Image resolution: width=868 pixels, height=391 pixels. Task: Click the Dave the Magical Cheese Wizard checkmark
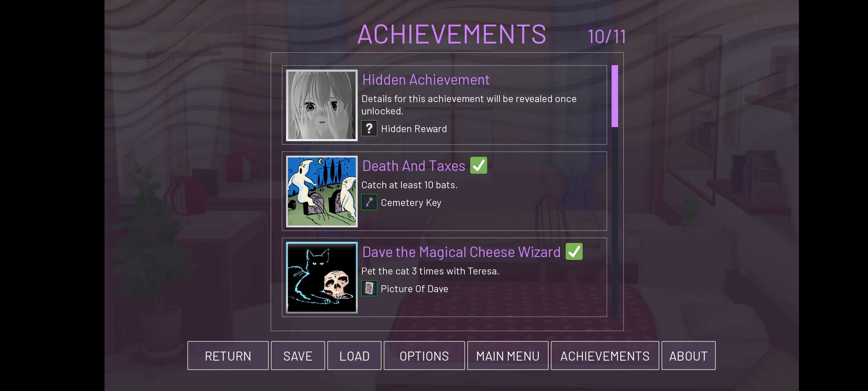[x=574, y=252]
